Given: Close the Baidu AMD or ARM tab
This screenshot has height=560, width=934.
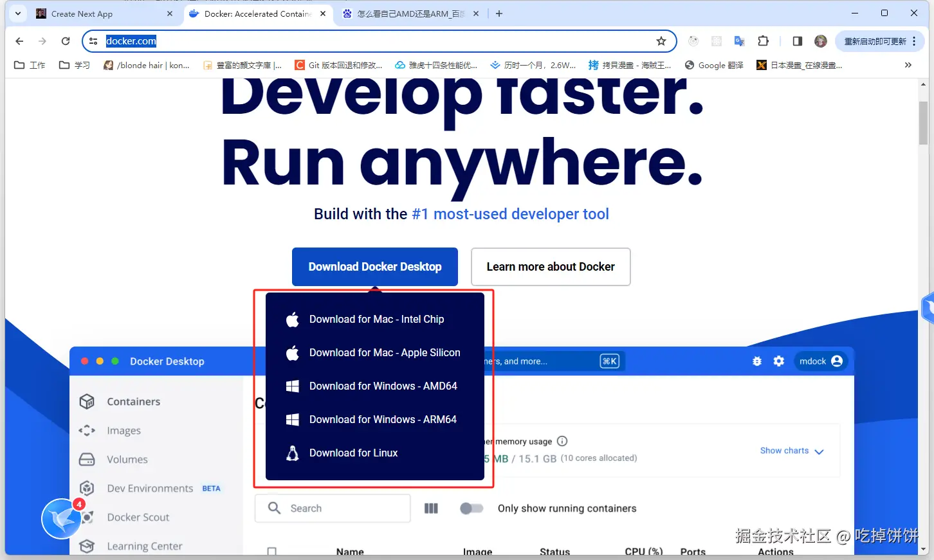Looking at the screenshot, I should [476, 14].
